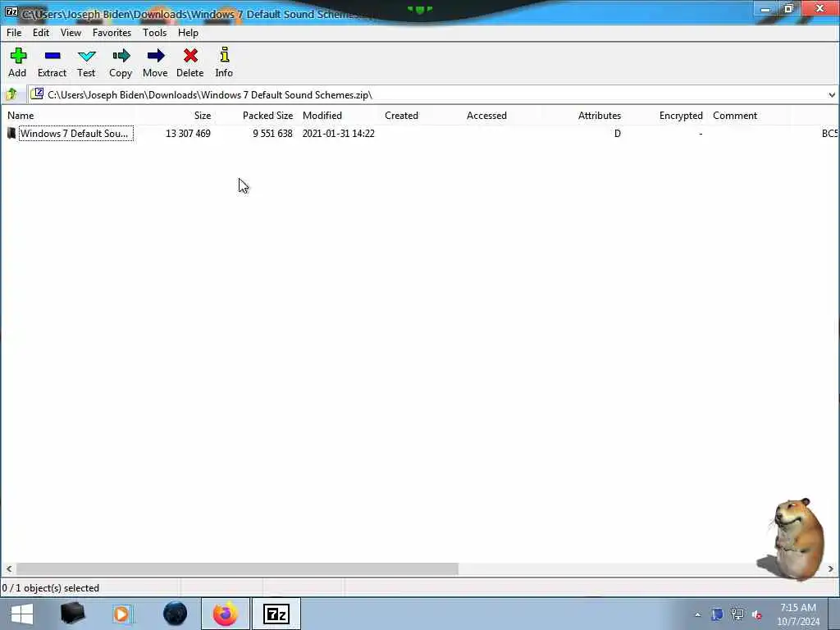The image size is (840, 630).
Task: Click the Extract toolbar icon
Action: point(52,56)
